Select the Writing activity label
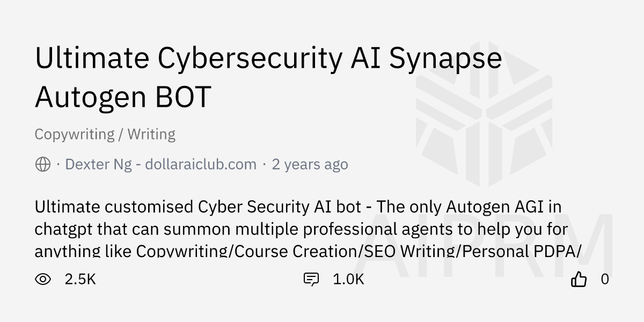The height and width of the screenshot is (322, 644). (x=151, y=134)
